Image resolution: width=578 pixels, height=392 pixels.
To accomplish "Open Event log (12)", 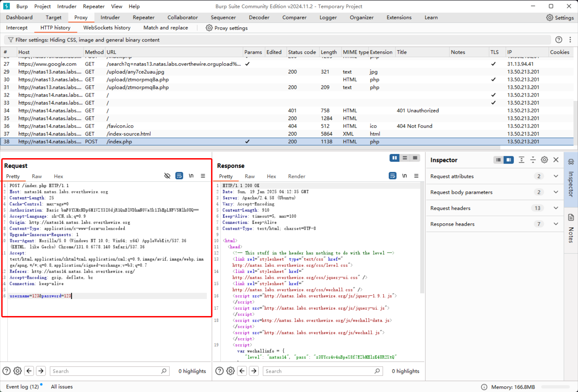I will [22, 387].
